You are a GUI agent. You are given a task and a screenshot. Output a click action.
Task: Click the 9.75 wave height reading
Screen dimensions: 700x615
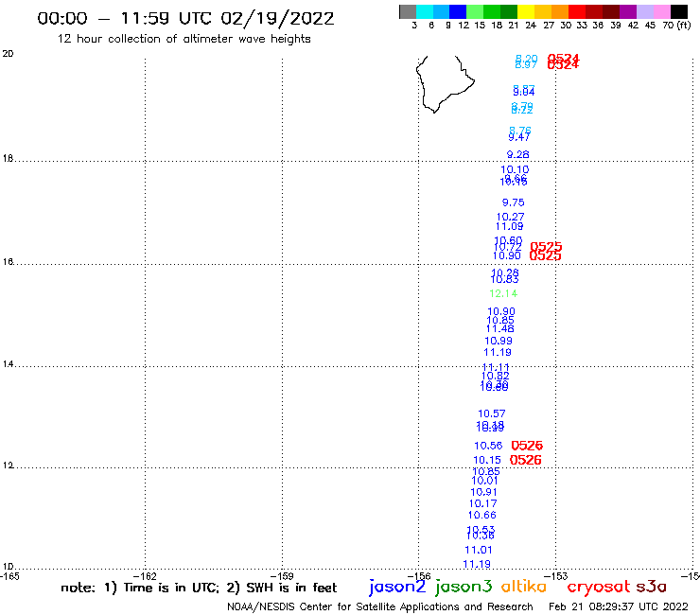pos(514,202)
